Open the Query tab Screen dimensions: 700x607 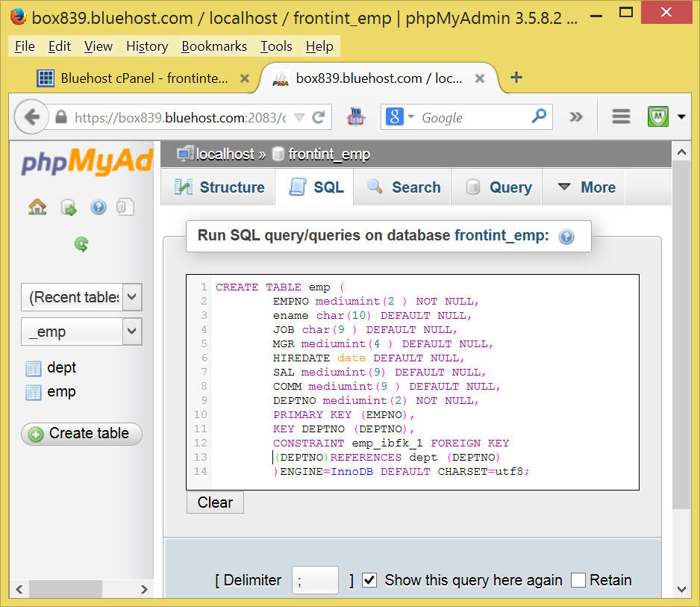coord(499,187)
